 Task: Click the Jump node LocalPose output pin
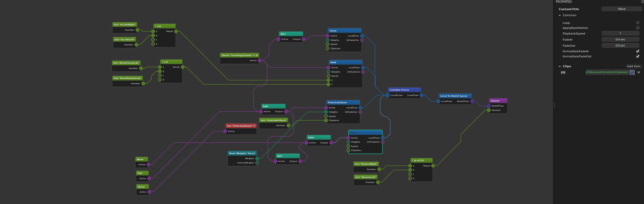362,36
